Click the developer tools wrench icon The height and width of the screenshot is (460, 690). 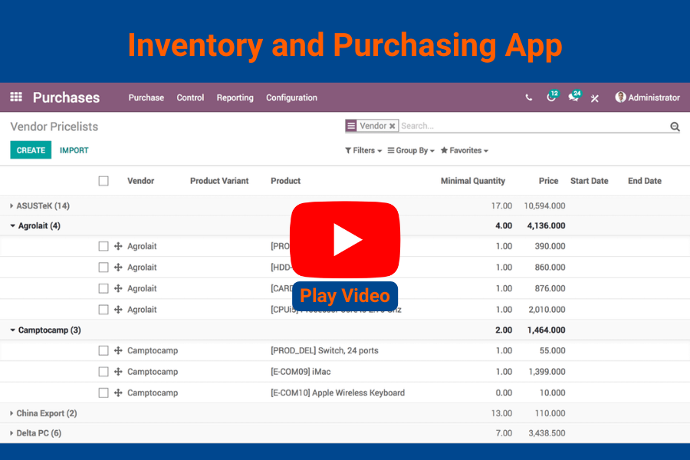point(595,98)
